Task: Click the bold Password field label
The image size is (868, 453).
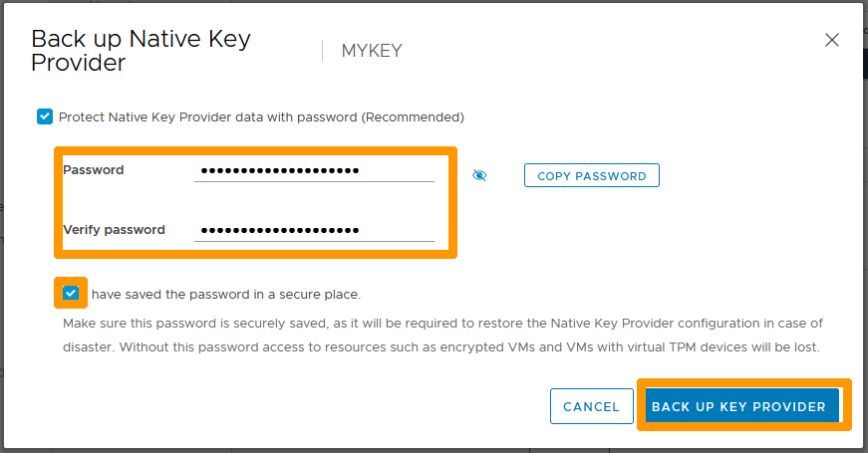Action: (x=94, y=170)
